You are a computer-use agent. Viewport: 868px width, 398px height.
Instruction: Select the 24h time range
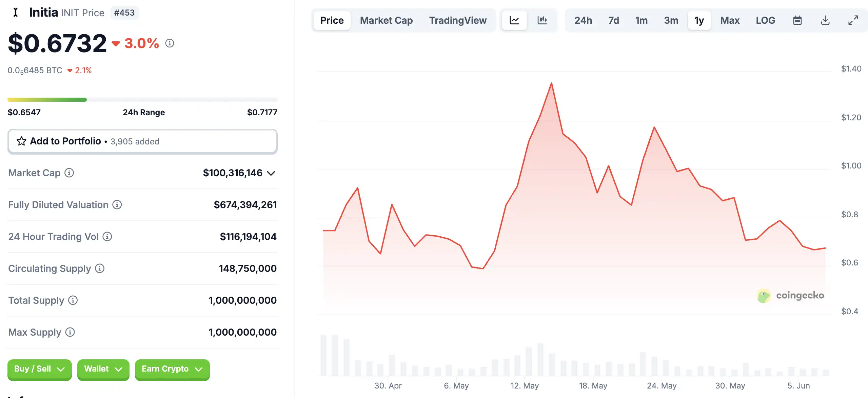pos(583,20)
